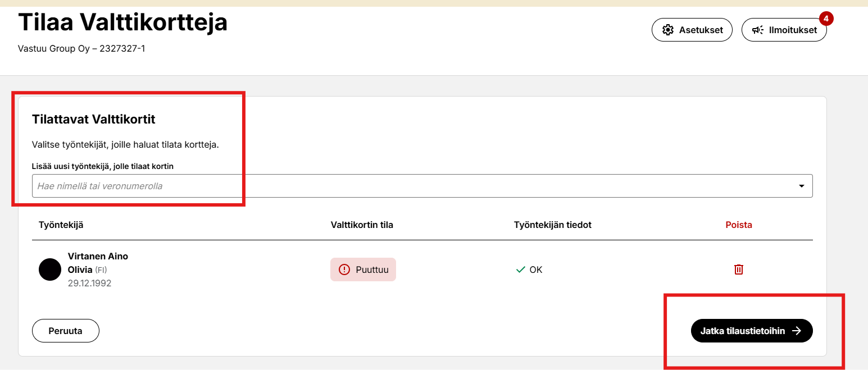Click Jatka tilaustietoihin button
The image size is (868, 370).
pyautogui.click(x=752, y=331)
